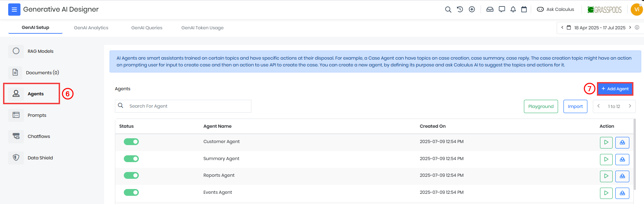
Task: Export the Summary Agent using upload icon
Action: 622,159
